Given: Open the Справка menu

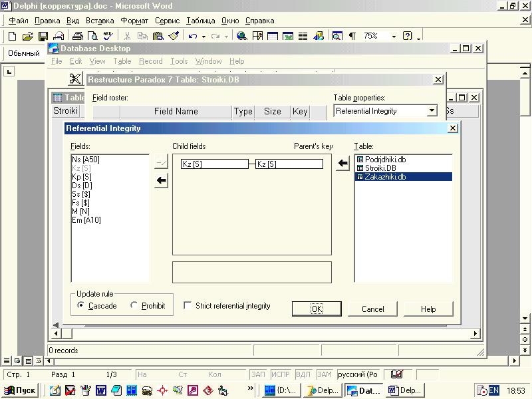Looking at the screenshot, I should click(259, 21).
